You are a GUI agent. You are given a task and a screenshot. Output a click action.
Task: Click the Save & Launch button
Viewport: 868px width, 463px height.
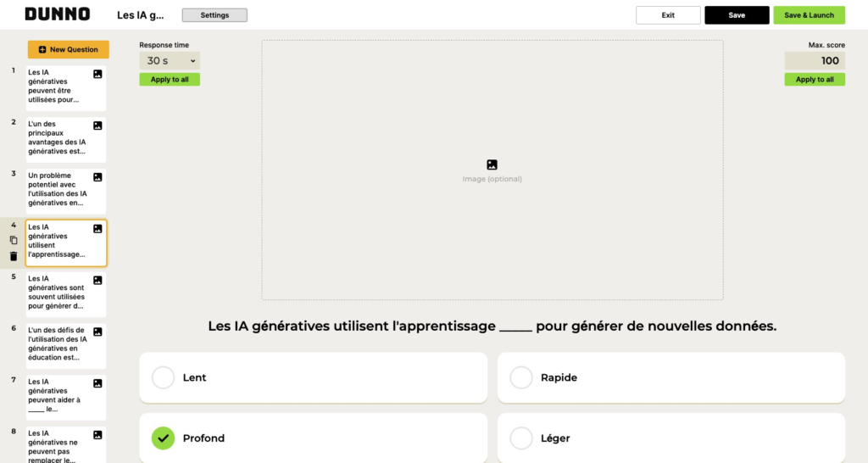tap(809, 15)
